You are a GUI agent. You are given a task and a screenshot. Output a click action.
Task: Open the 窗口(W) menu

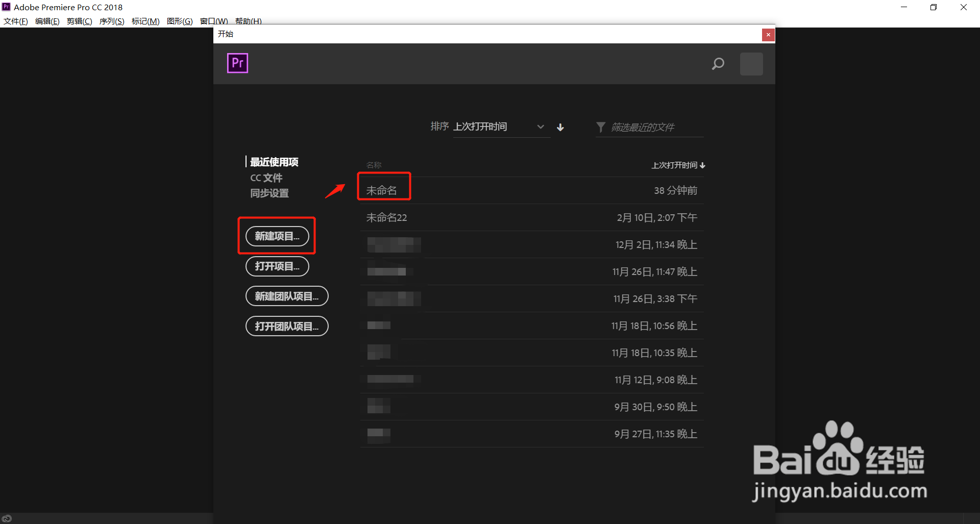click(x=214, y=21)
